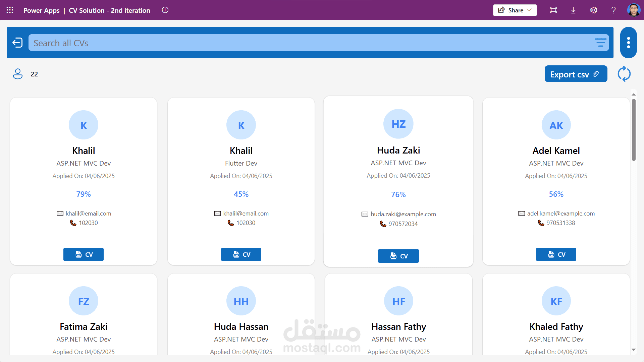This screenshot has height=362, width=644.
Task: Click the gallery scrollbar down arrow
Action: click(634, 350)
